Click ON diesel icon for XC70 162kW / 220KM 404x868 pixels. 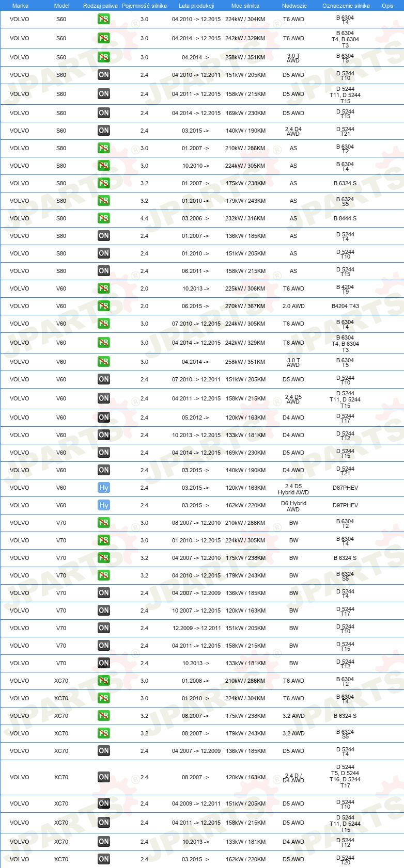[104, 859]
